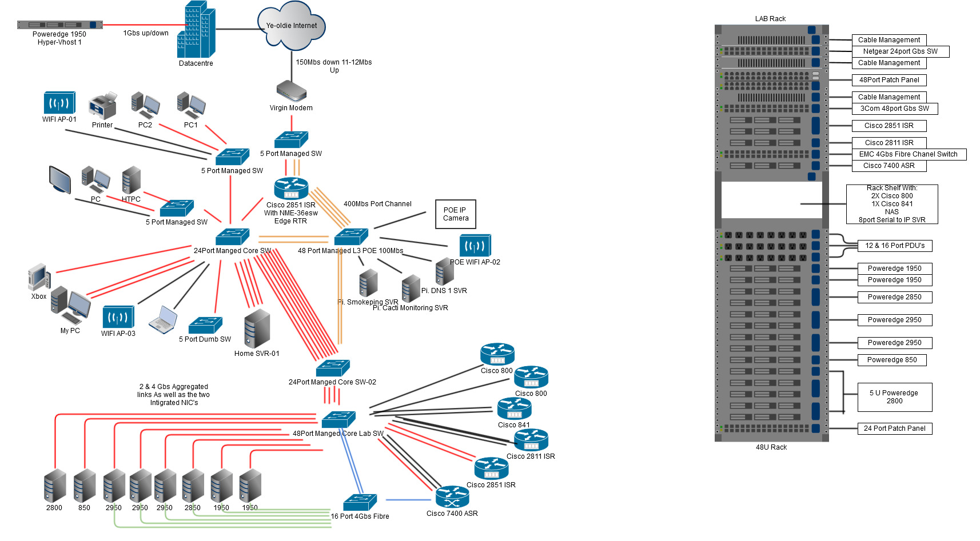The height and width of the screenshot is (541, 980).
Task: Click the 400Mbs Port Channel text
Action: [x=377, y=204]
